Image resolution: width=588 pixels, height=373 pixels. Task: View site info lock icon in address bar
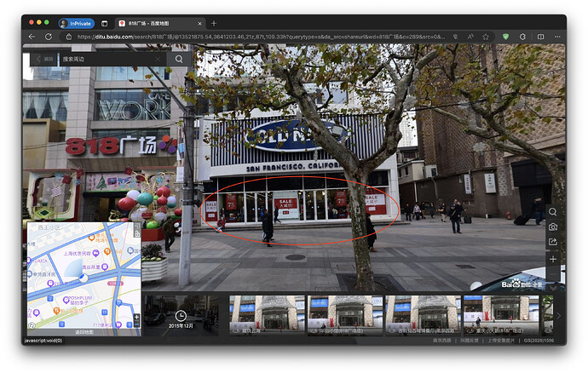[69, 37]
